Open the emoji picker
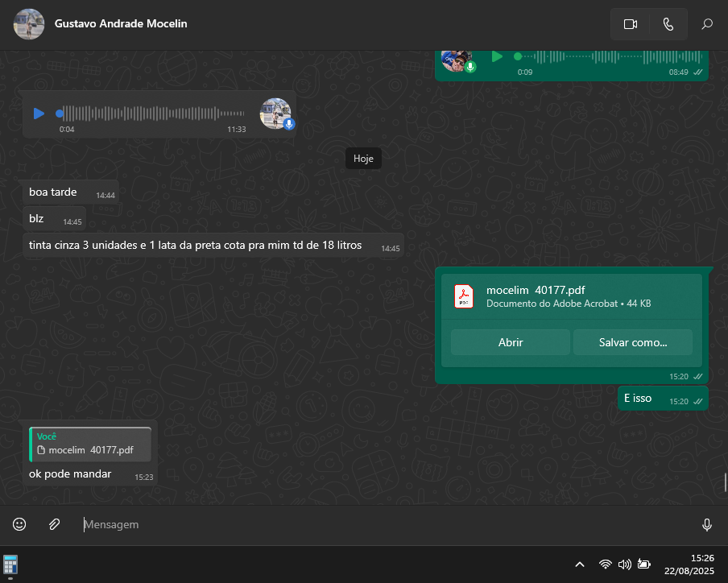Screen dimensions: 728x583 pos(19,524)
